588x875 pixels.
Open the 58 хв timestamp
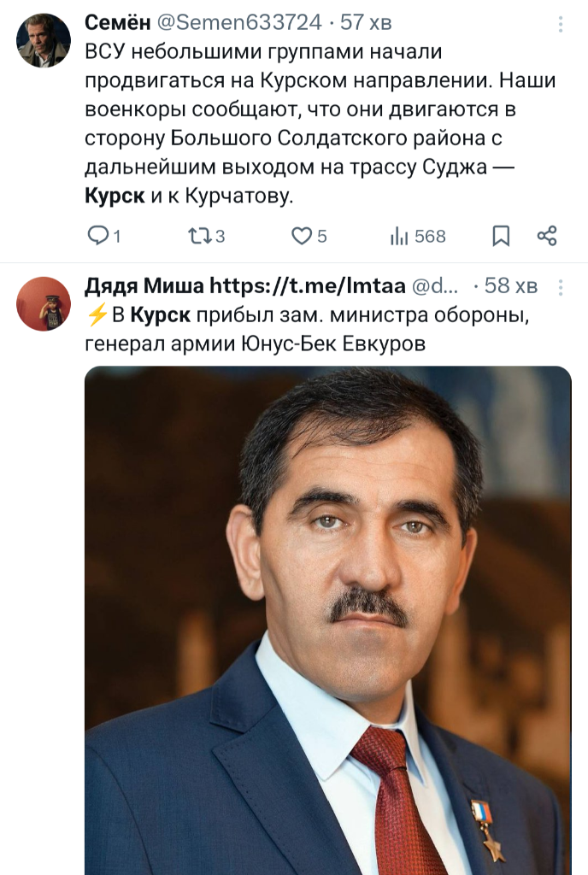(510, 285)
